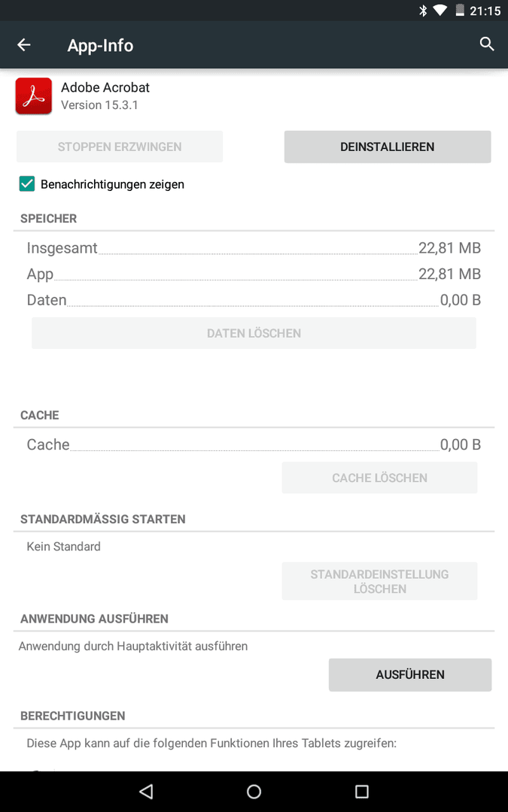Tap the Cache size row
The height and width of the screenshot is (812, 508).
254,444
